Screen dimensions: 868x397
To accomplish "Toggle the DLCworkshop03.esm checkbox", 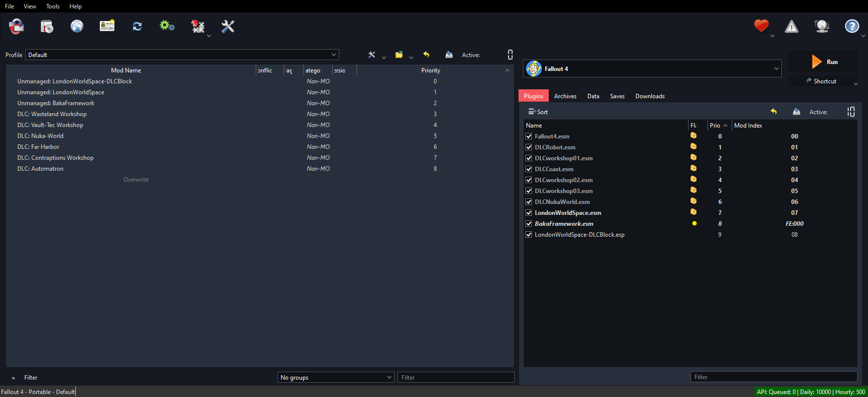I will (x=529, y=191).
